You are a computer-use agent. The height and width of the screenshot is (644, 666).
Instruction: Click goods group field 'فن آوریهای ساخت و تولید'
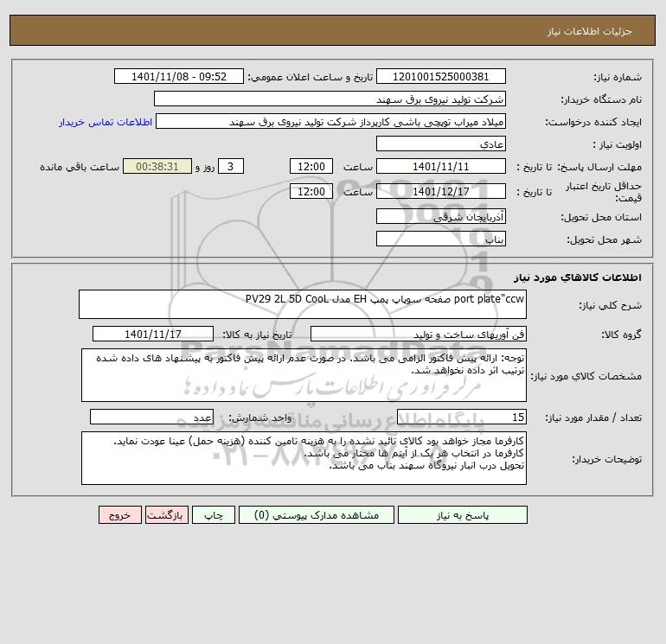pyautogui.click(x=419, y=334)
